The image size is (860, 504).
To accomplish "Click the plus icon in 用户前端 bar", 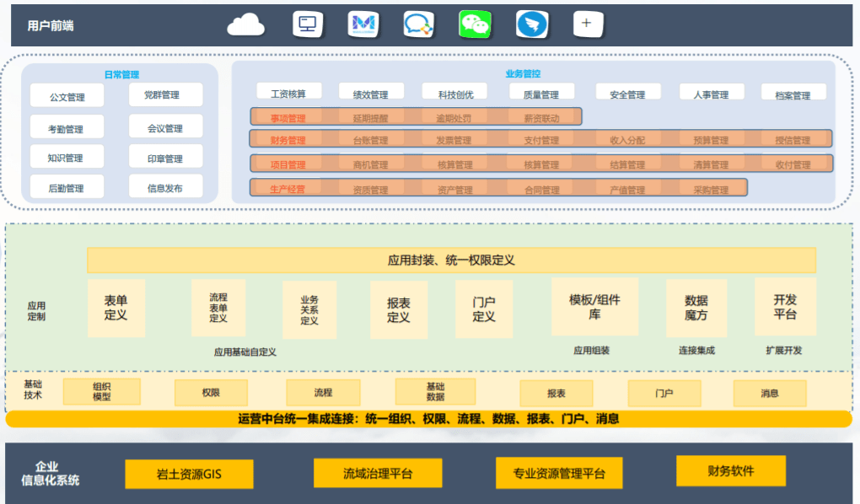I will click(588, 24).
